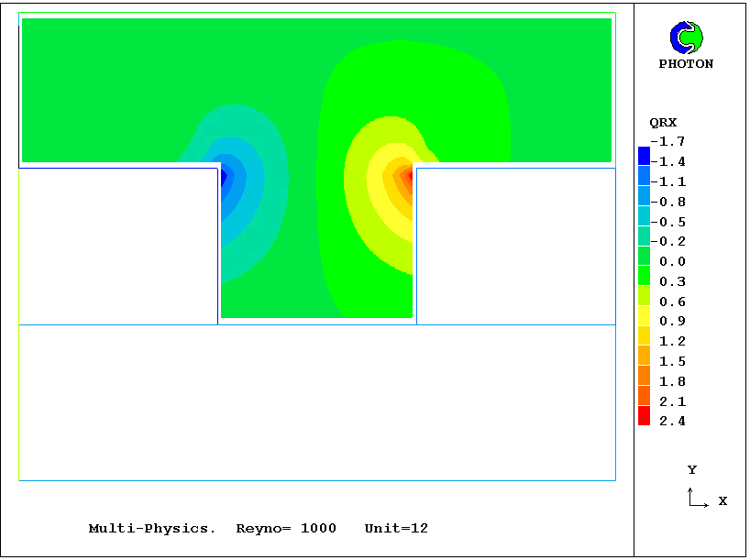Click the empty lower region of the domain

tap(316, 401)
